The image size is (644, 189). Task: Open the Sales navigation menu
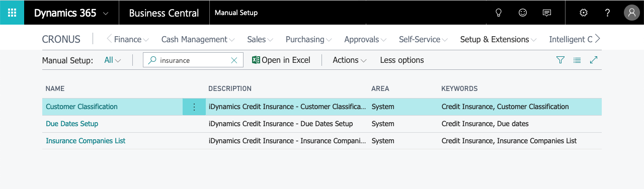pos(260,40)
